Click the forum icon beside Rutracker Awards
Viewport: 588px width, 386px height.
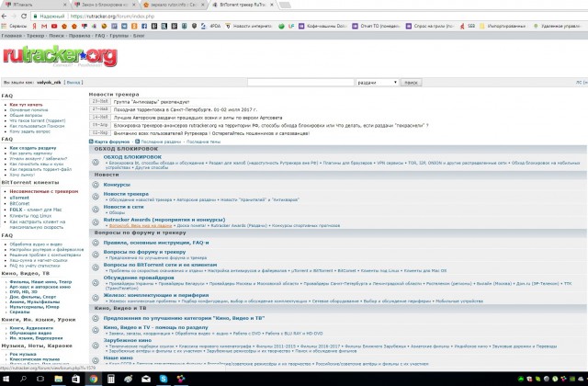click(x=96, y=222)
